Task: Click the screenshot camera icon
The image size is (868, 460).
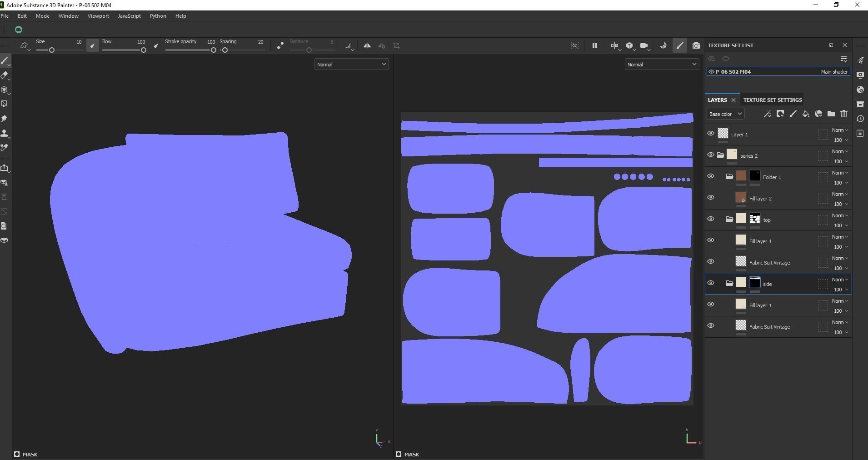Action: 696,45
